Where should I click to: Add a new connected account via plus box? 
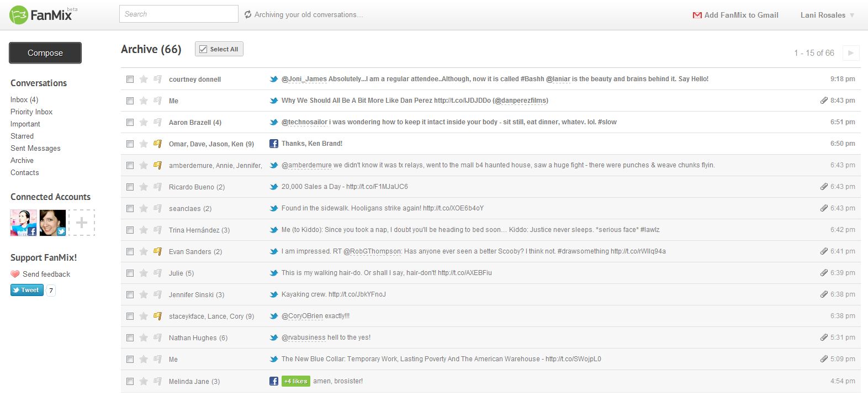pyautogui.click(x=82, y=223)
